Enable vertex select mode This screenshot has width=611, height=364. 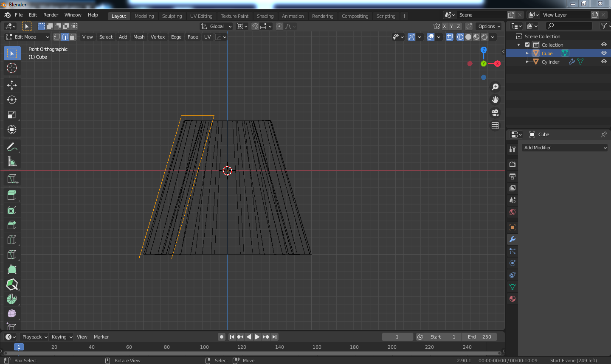pyautogui.click(x=56, y=37)
